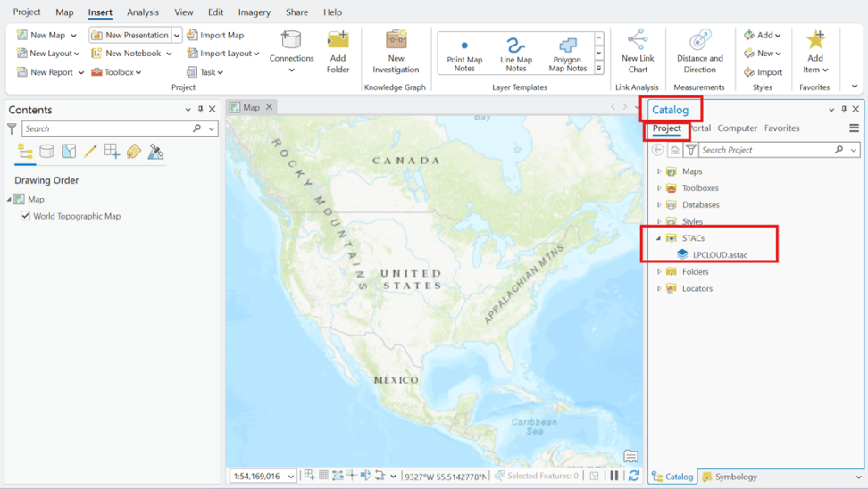Click the Contents filter icon
This screenshot has width=868, height=489.
click(12, 128)
